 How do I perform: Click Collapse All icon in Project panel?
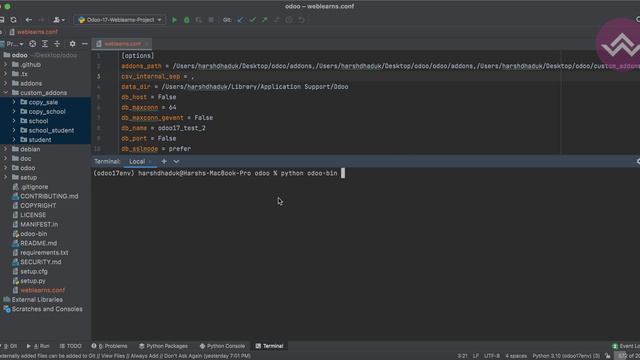pos(57,44)
